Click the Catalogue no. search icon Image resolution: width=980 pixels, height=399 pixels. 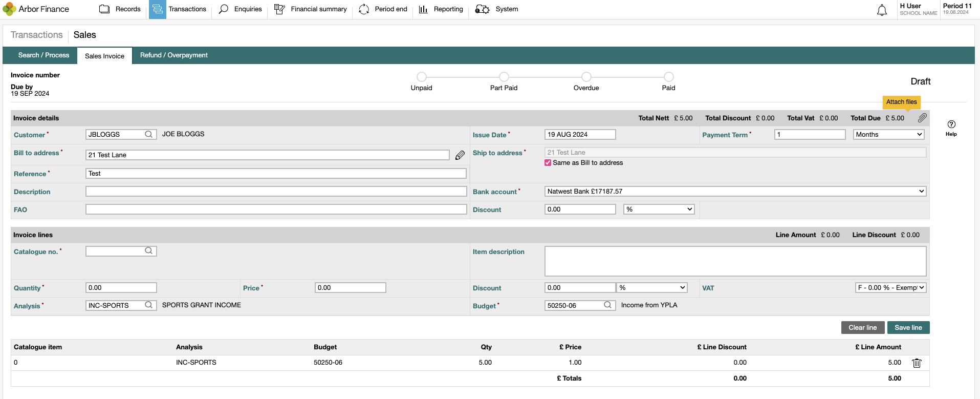point(148,251)
